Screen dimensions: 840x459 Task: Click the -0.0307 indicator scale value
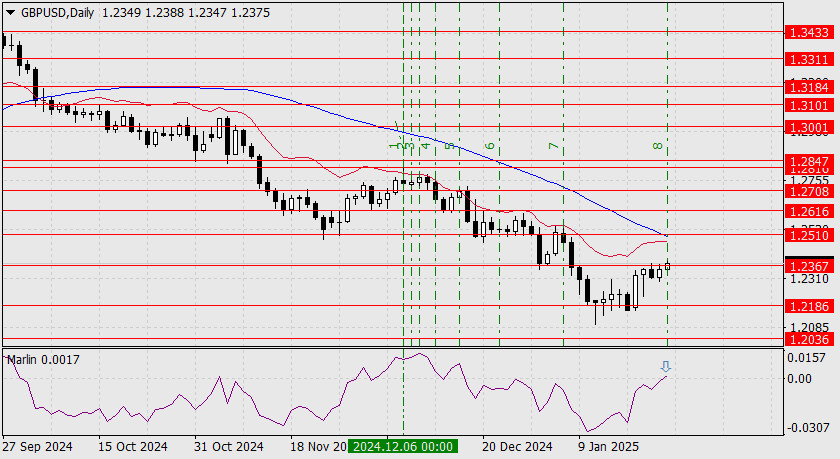(x=807, y=428)
